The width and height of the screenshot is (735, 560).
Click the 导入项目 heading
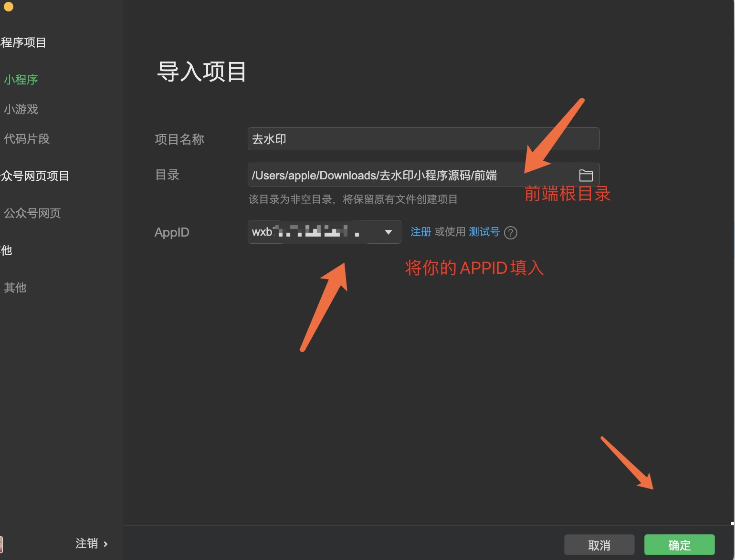(x=201, y=72)
